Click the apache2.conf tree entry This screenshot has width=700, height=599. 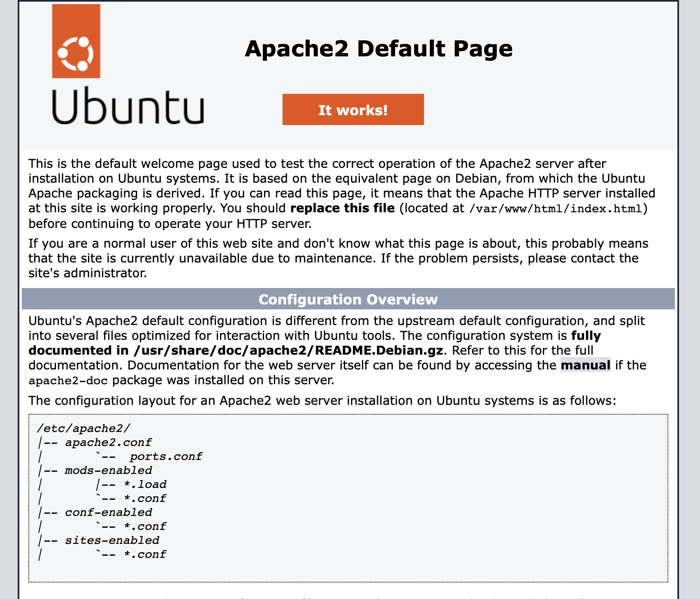point(108,443)
